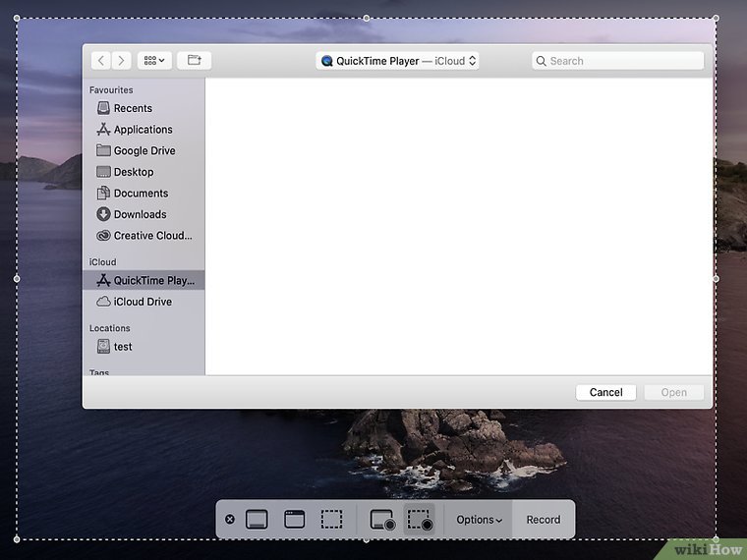Create a new folder icon
747x560 pixels.
[194, 61]
